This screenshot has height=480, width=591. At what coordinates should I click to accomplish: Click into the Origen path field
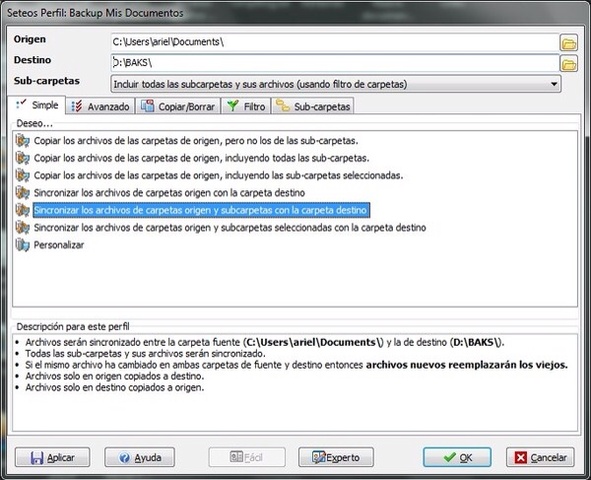335,42
